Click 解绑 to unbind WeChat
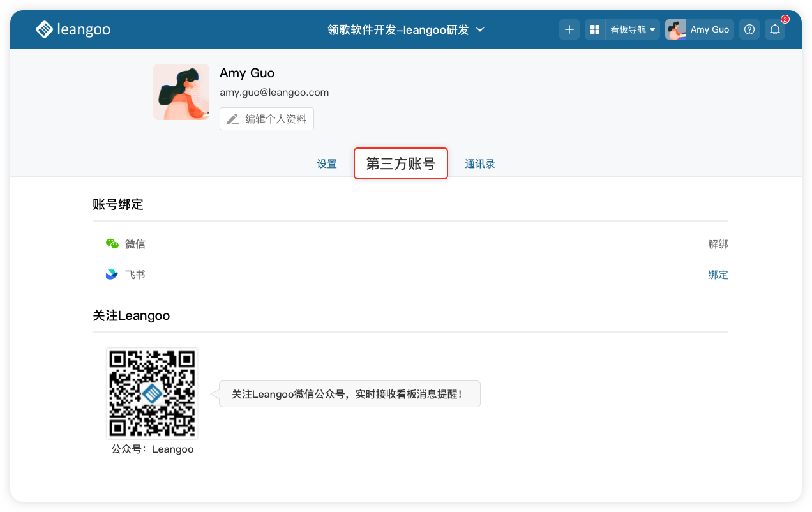The height and width of the screenshot is (512, 812). click(x=718, y=244)
